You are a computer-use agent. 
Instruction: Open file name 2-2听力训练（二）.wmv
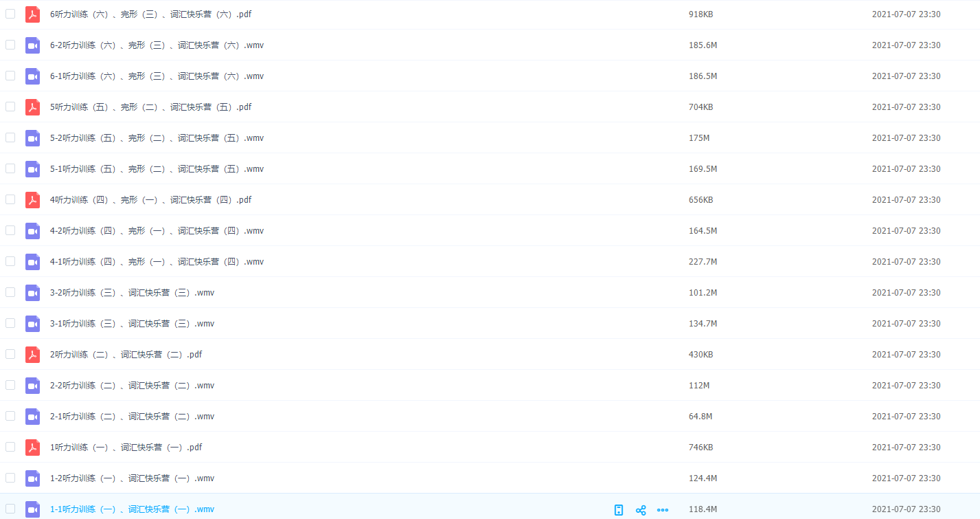coord(132,386)
